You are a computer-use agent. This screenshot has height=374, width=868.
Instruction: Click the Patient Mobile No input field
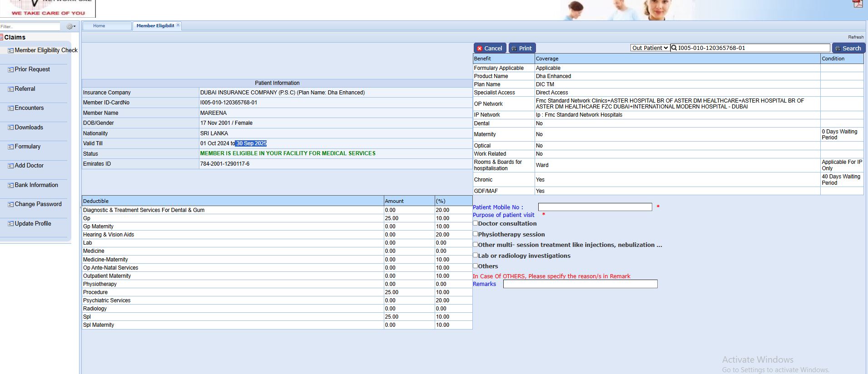coord(595,207)
